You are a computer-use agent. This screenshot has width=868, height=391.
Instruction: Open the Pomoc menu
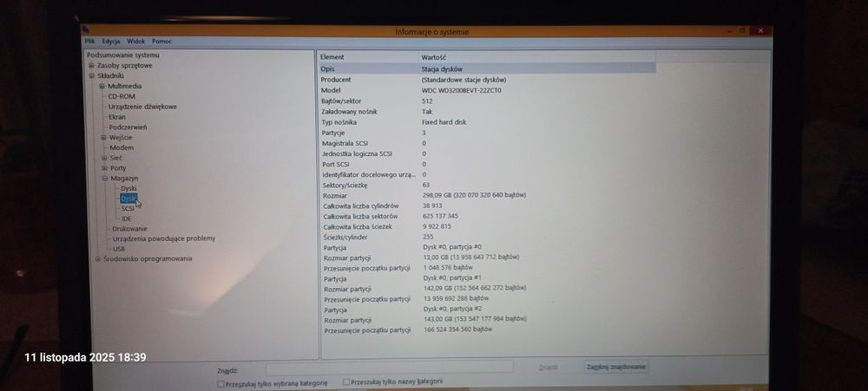(161, 42)
